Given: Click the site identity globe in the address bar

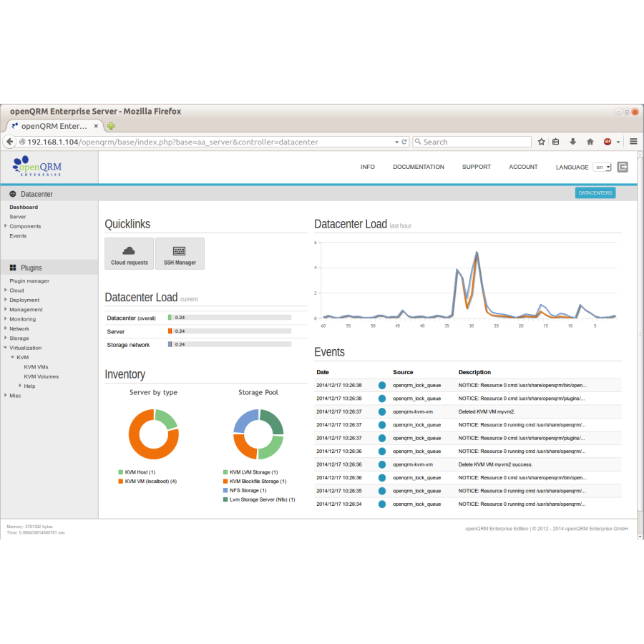Looking at the screenshot, I should click(x=22, y=142).
